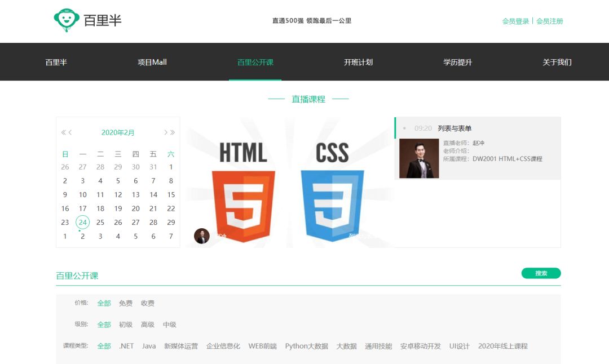This screenshot has height=364, width=609.
Task: Open 百里公开课 navigation tab
Action: pyautogui.click(x=255, y=62)
